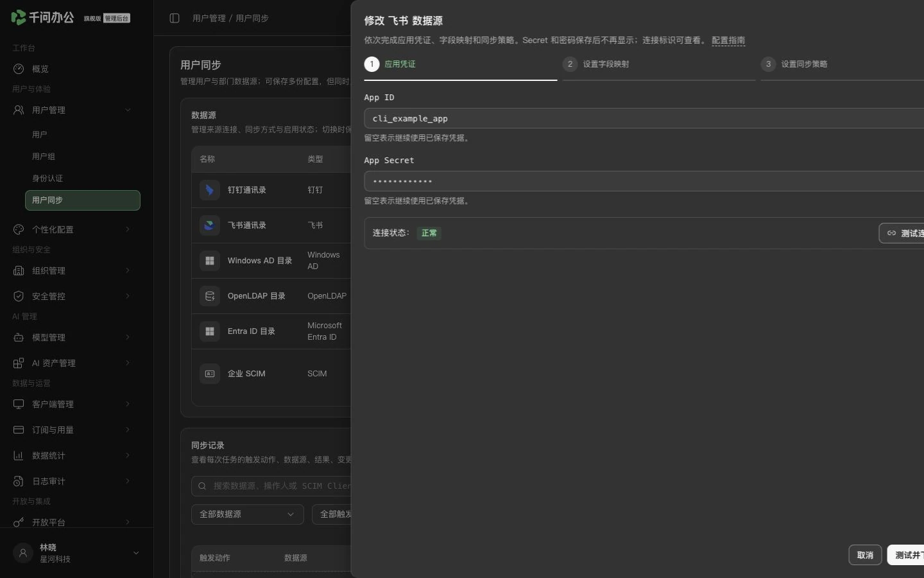Click the 测试连接 button
Viewport: 924px width, 578px height.
click(902, 233)
